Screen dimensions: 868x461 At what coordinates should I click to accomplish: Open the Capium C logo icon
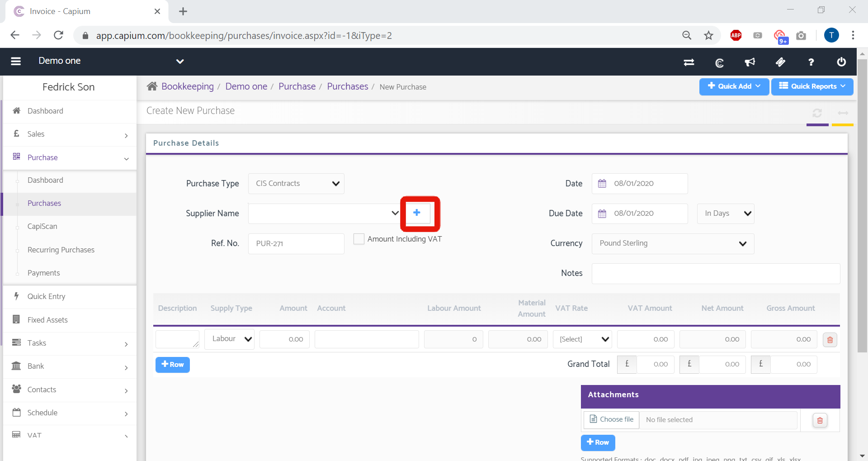(719, 62)
